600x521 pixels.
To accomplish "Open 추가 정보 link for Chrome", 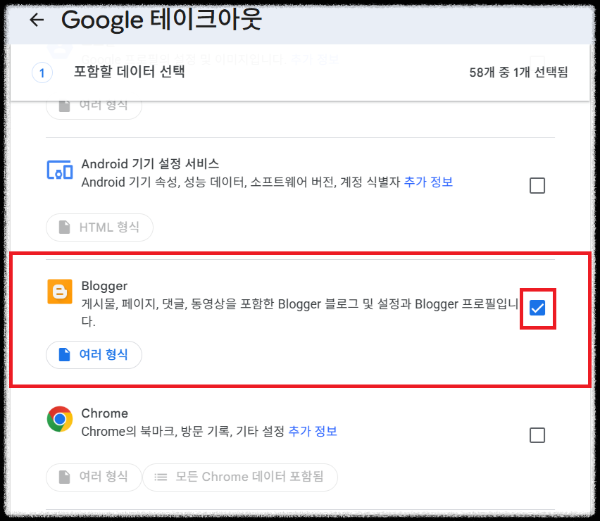I will pos(313,431).
